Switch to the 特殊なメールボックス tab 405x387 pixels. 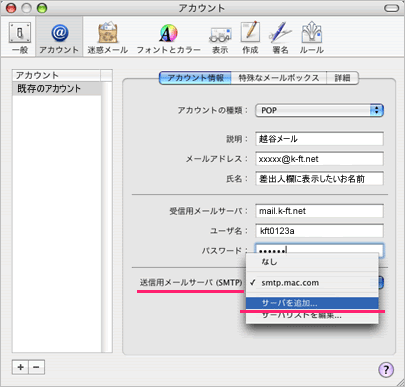279,78
